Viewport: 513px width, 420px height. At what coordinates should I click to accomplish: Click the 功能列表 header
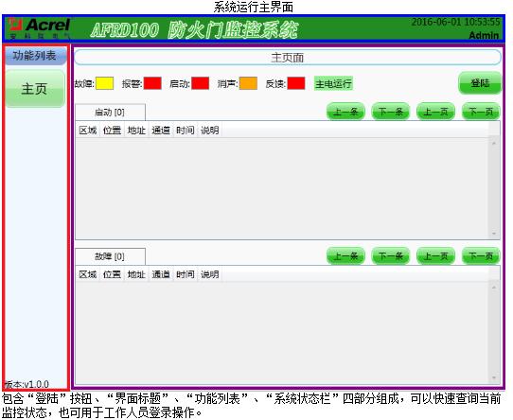(x=35, y=56)
